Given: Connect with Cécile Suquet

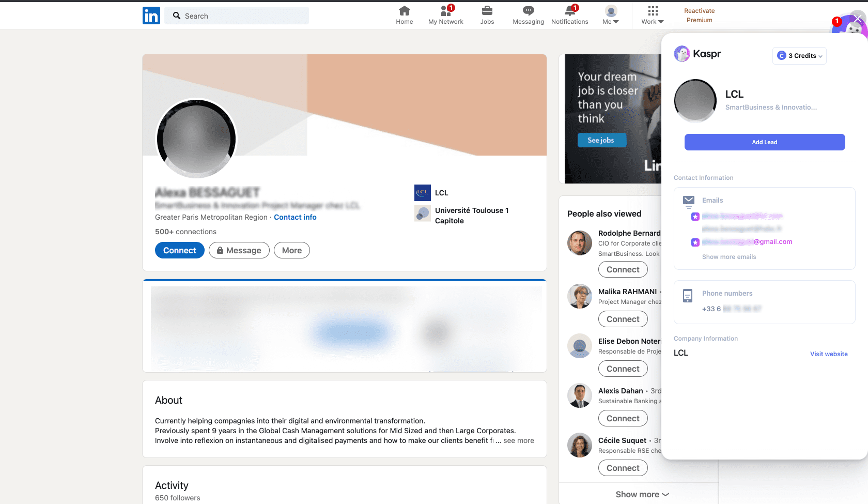Looking at the screenshot, I should (623, 468).
